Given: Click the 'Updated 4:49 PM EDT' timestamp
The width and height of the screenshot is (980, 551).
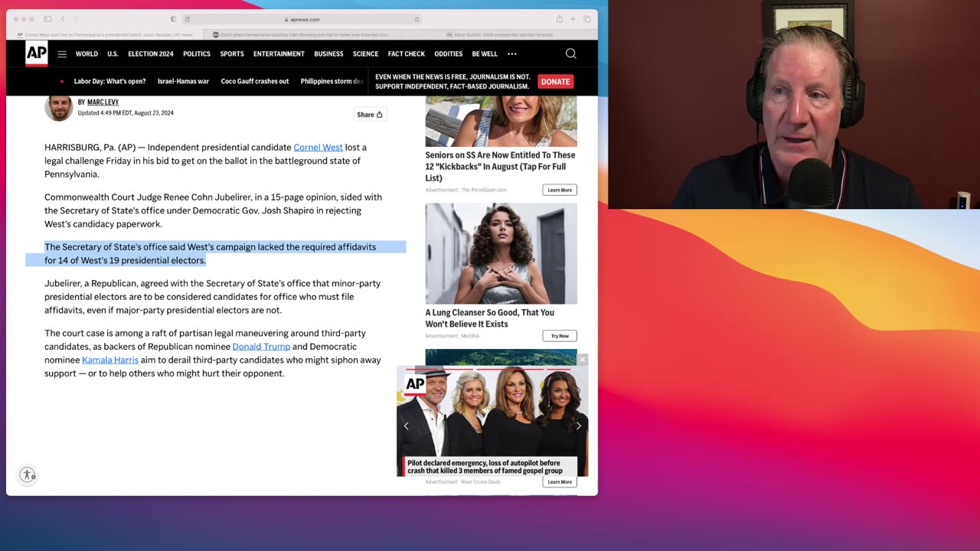Looking at the screenshot, I should pyautogui.click(x=126, y=113).
